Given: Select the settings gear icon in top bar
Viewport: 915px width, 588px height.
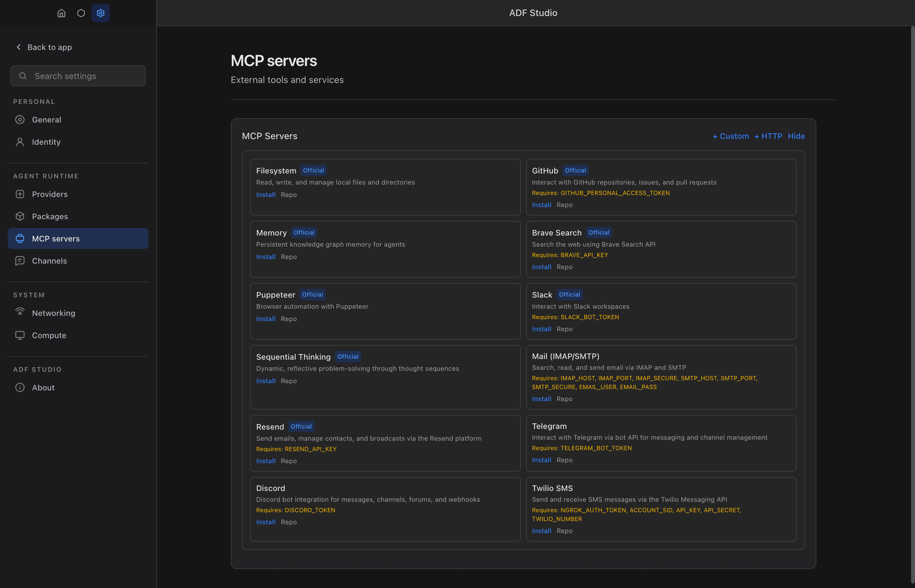Looking at the screenshot, I should click(x=100, y=13).
